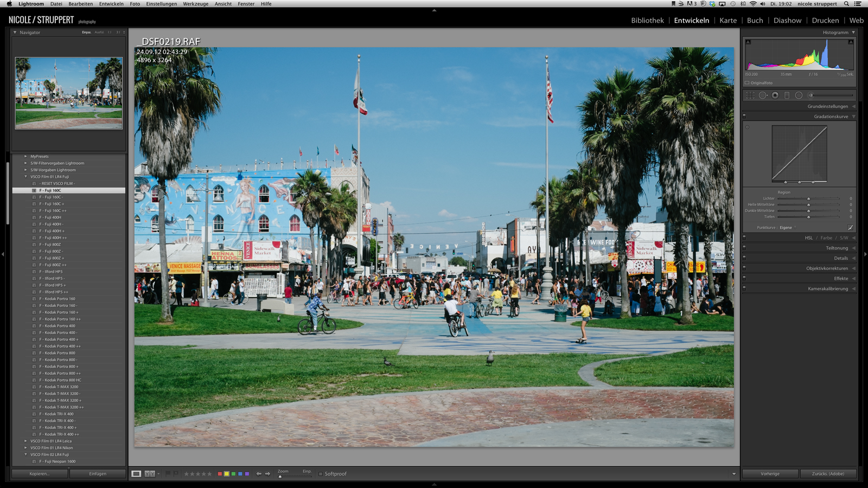This screenshot has width=868, height=488.
Task: Go to previous photo arrow
Action: click(x=259, y=474)
